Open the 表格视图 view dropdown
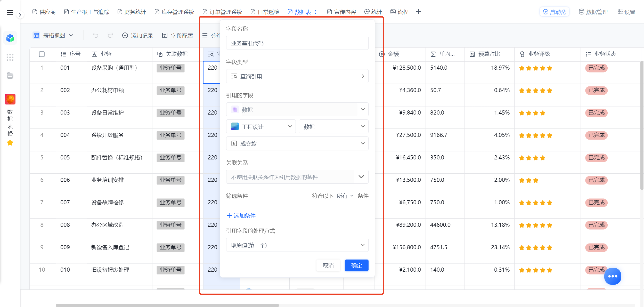The image size is (644, 307). pyautogui.click(x=53, y=35)
